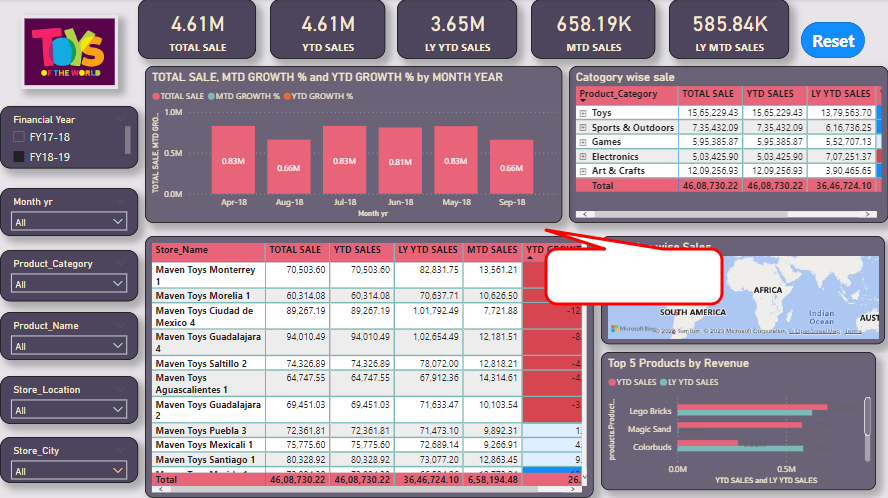
Task: Click the Product_Category sort arrow
Action: point(583,101)
